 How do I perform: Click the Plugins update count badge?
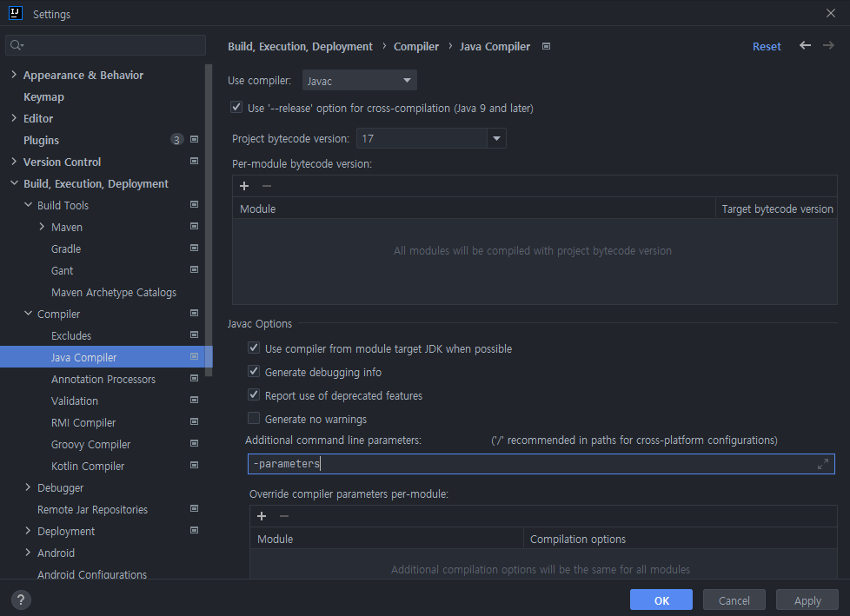tap(176, 140)
